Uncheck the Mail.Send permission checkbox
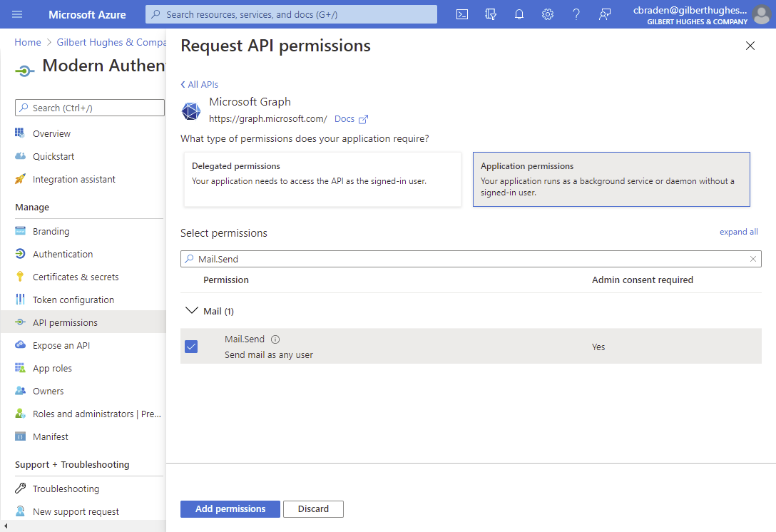Image resolution: width=776 pixels, height=532 pixels. pos(191,347)
